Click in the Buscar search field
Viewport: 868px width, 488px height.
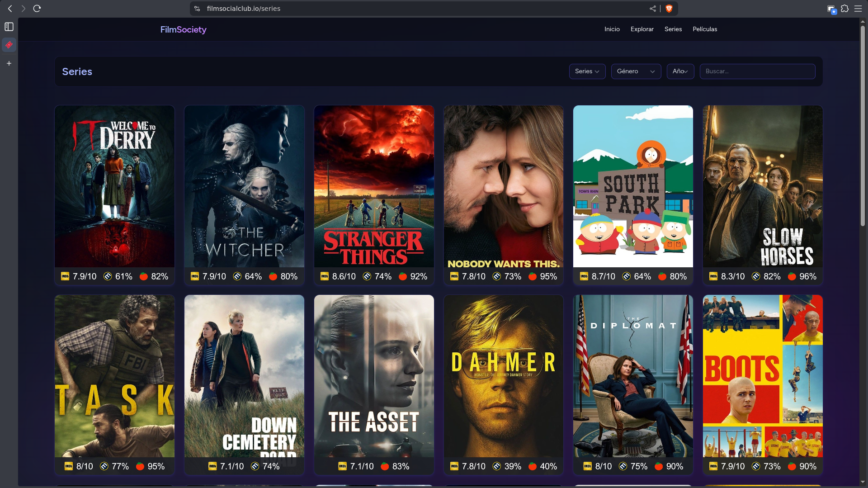click(757, 71)
